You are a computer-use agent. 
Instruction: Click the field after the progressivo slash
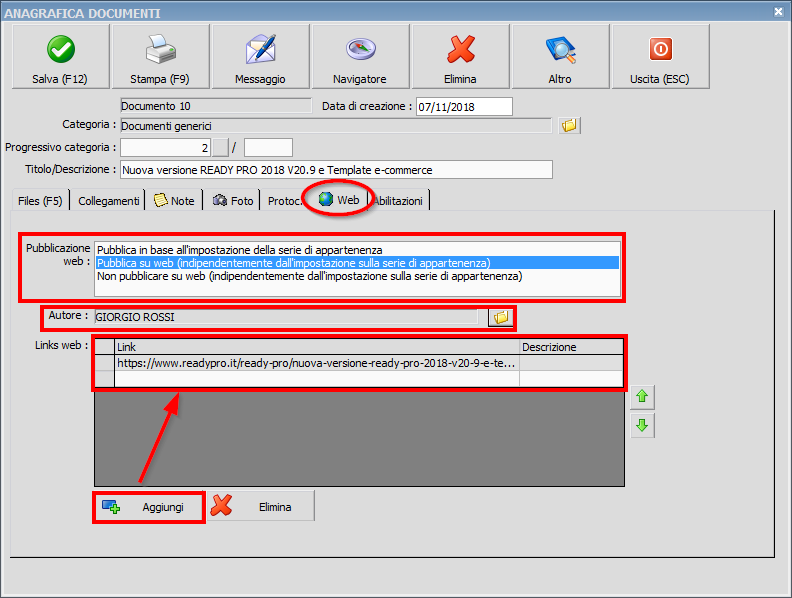pyautogui.click(x=268, y=147)
